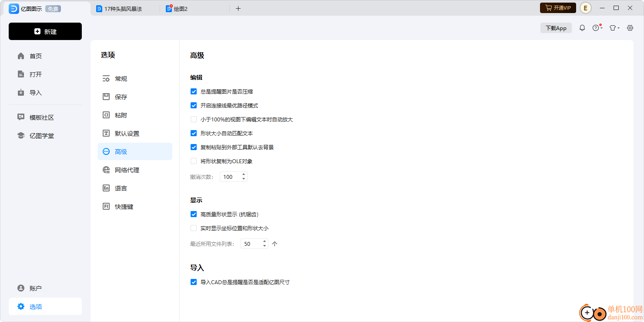
Task: Click the 亿图学堂 graduation cap icon
Action: tap(21, 136)
